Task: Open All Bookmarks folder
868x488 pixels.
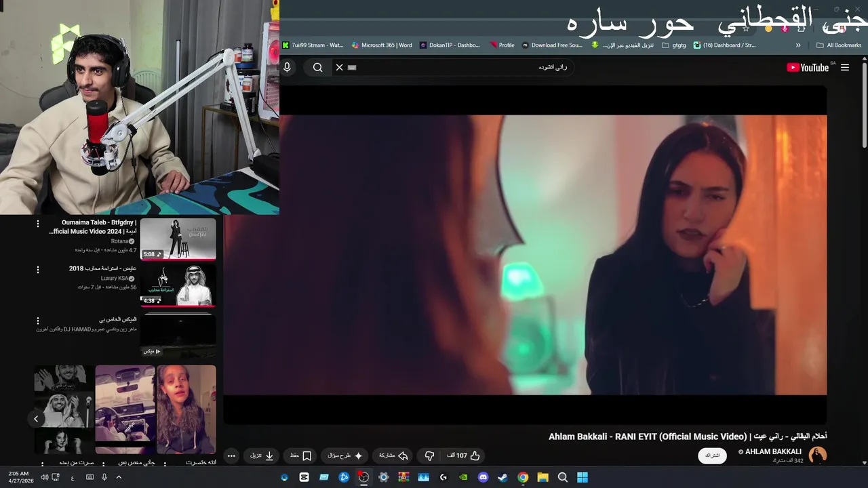Action: pos(839,45)
